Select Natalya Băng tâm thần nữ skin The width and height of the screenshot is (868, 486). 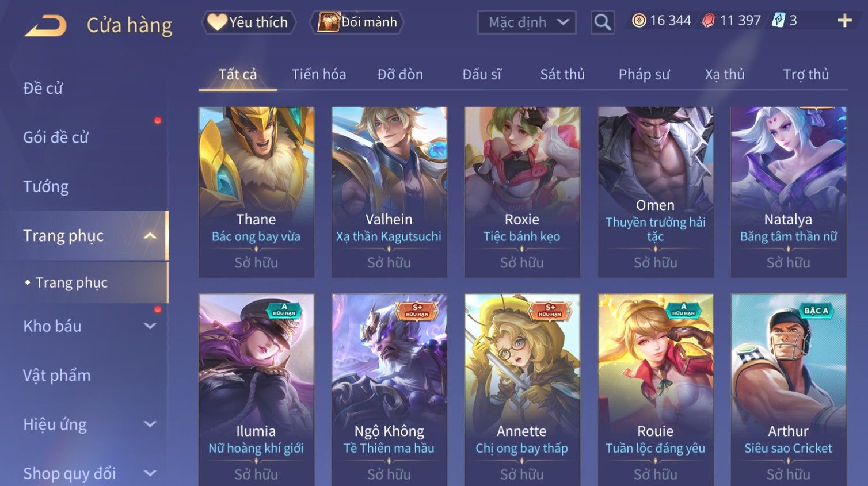point(789,192)
